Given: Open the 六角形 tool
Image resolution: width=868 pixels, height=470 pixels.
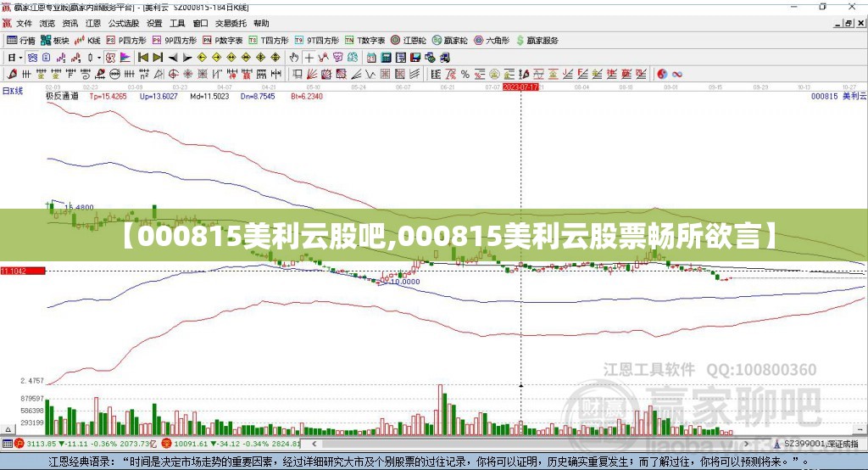Looking at the screenshot, I should pyautogui.click(x=492, y=41).
